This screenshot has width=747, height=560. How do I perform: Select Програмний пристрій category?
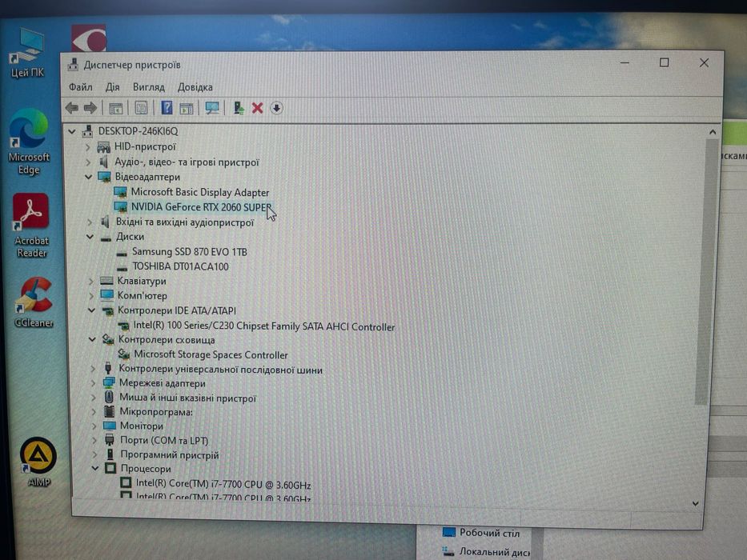170,454
